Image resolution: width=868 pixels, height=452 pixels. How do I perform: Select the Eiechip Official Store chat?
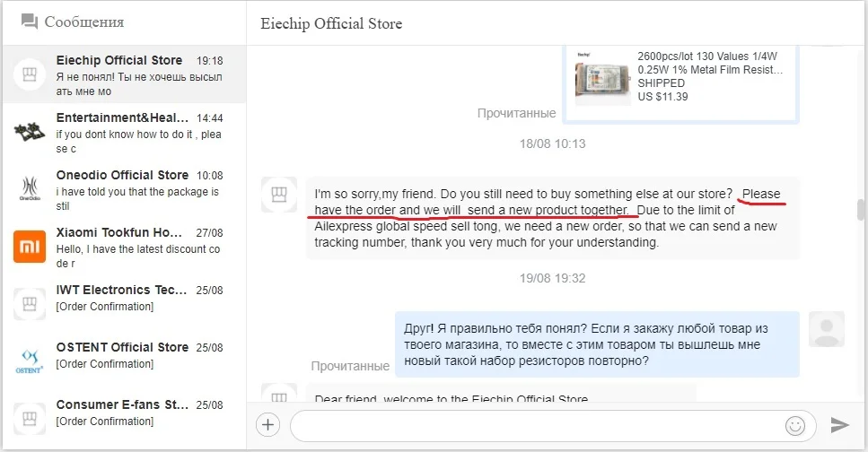tap(124, 74)
